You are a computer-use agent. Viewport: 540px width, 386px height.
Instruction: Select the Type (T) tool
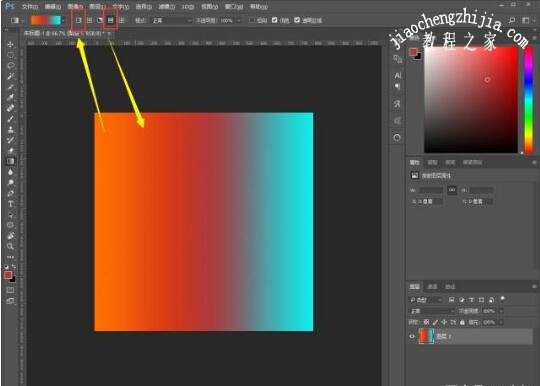tap(10, 204)
